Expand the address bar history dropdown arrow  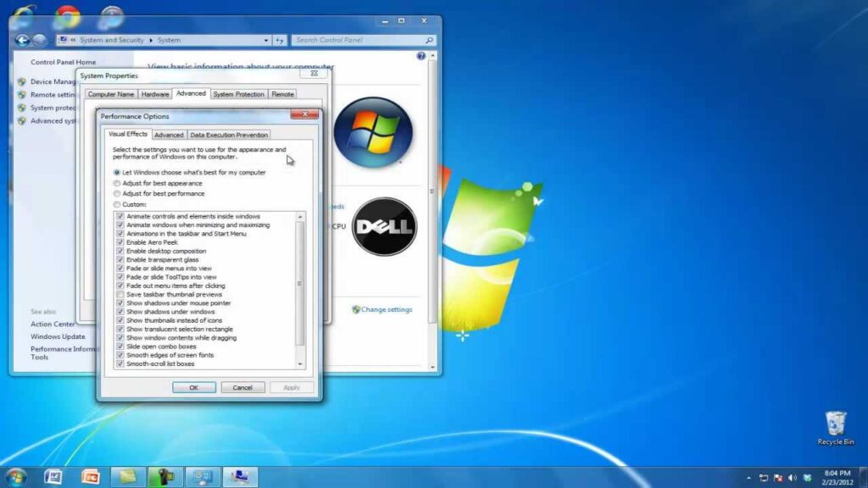(266, 40)
